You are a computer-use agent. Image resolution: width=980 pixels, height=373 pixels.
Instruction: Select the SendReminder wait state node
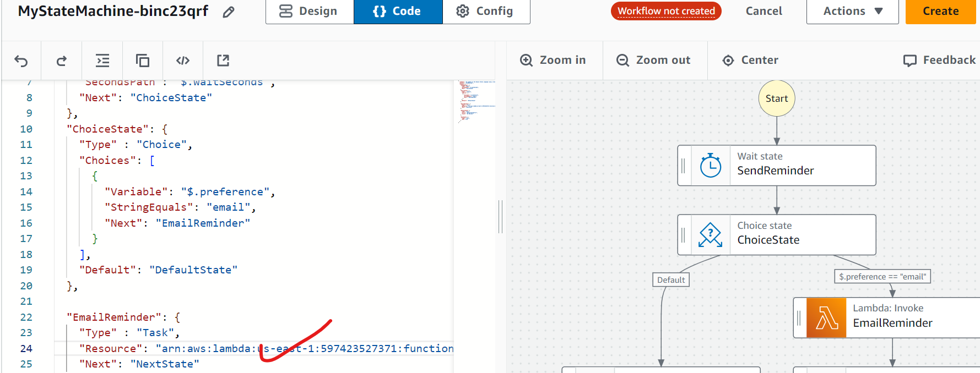point(776,166)
